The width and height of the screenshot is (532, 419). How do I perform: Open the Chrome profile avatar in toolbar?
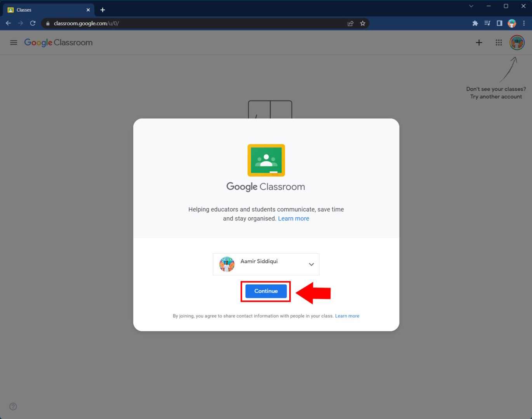click(x=512, y=23)
